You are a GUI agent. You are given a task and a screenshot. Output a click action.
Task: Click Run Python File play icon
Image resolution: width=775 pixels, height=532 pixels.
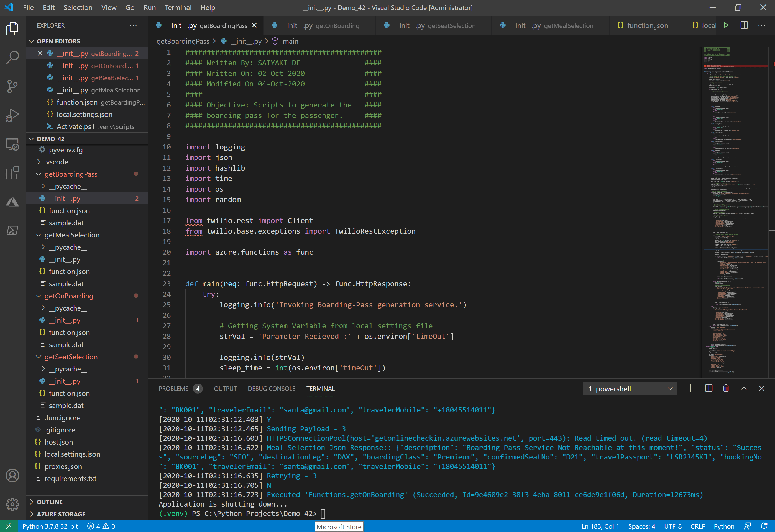pos(726,25)
